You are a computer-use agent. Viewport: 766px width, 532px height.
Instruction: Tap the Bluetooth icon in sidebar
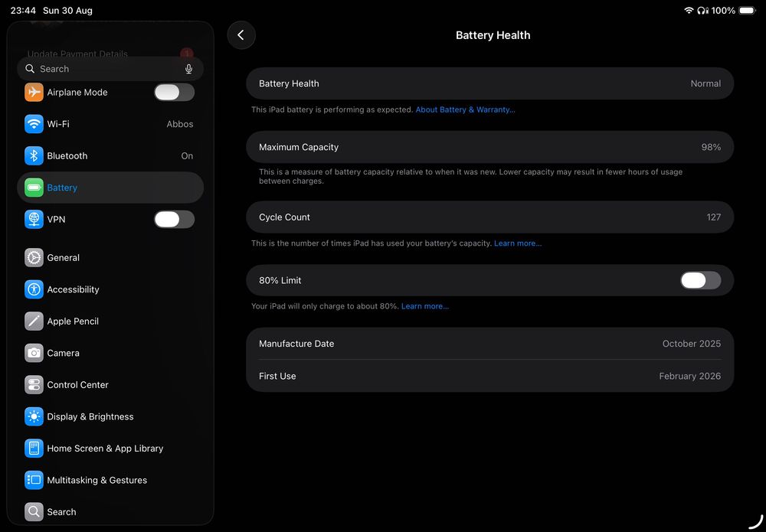(34, 155)
